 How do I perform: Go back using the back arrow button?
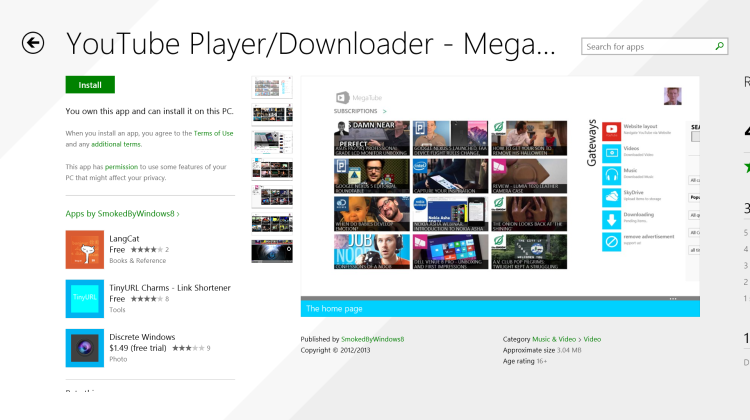click(x=33, y=43)
